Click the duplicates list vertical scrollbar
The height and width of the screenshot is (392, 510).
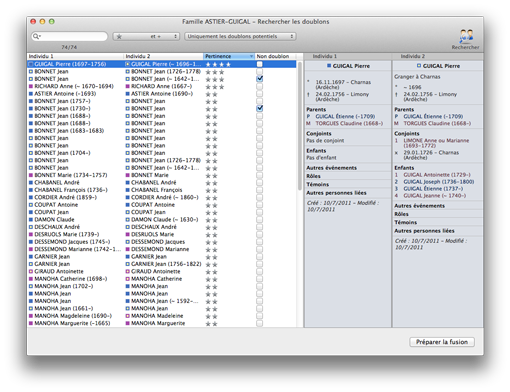[300, 126]
